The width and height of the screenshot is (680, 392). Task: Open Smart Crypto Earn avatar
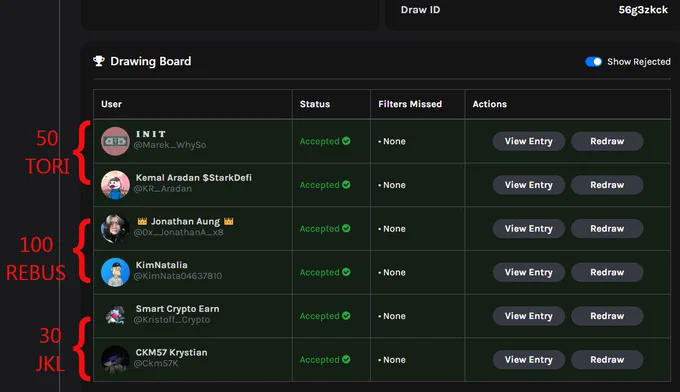(x=115, y=316)
